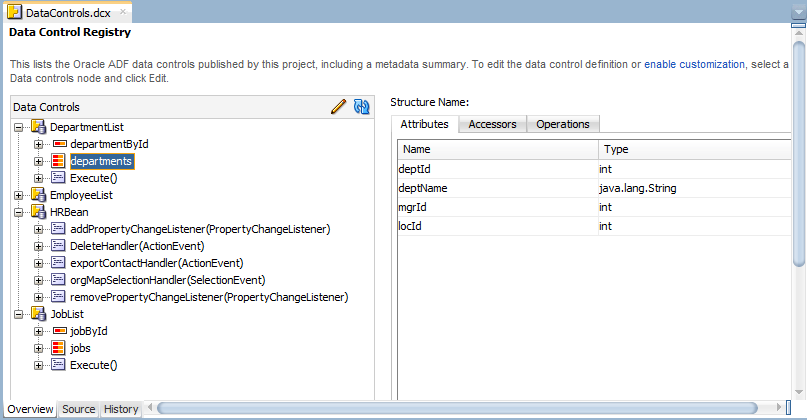
Task: Click the jobById accessor icon
Action: pos(60,331)
